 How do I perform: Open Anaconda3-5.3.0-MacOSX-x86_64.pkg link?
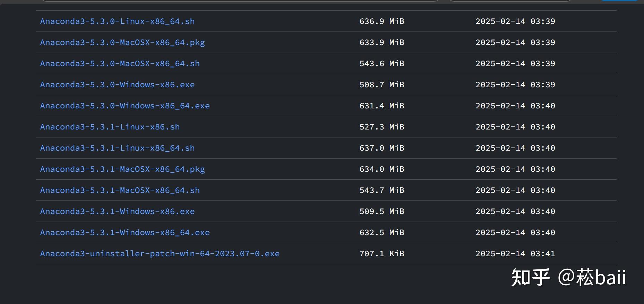click(122, 42)
